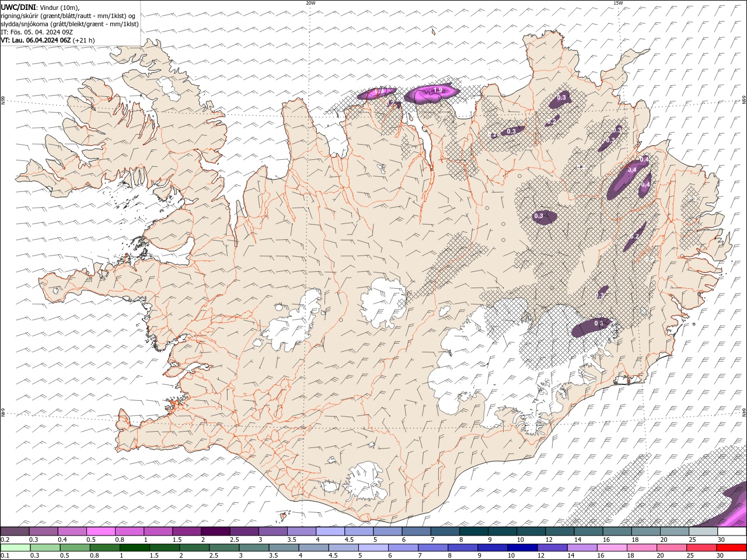Pick lower legend violet swatch labeled 12
Image resolution: width=747 pixels, height=560 pixels.
[x=552, y=548]
